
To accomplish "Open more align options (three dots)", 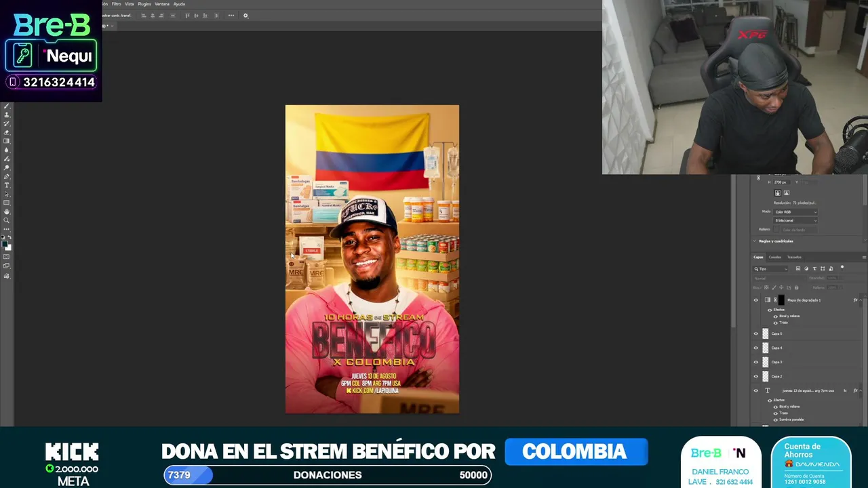I will pos(231,16).
